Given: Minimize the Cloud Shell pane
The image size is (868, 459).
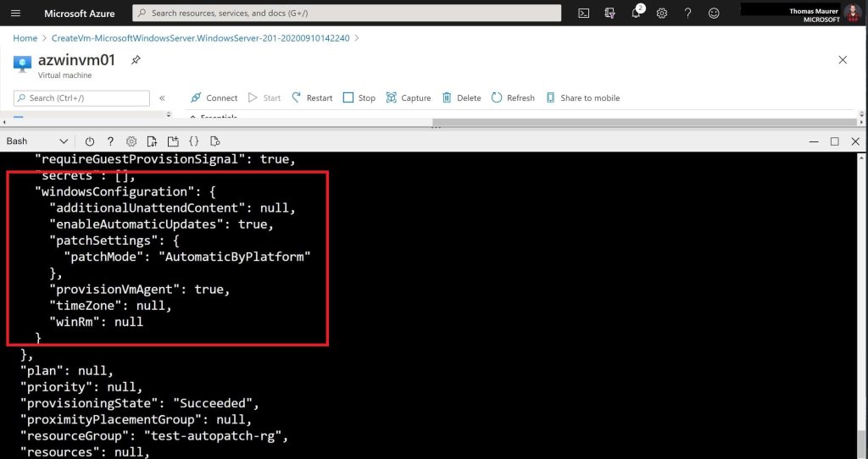Looking at the screenshot, I should click(x=814, y=141).
